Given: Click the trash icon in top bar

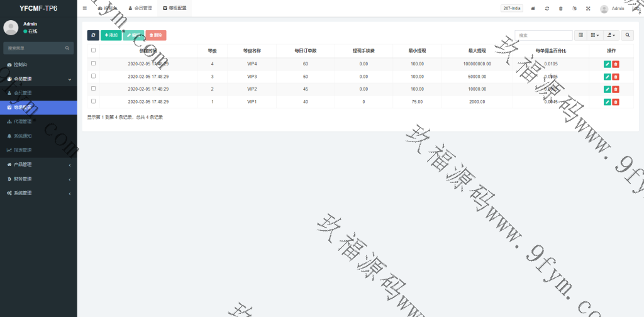Looking at the screenshot, I should coord(561,9).
